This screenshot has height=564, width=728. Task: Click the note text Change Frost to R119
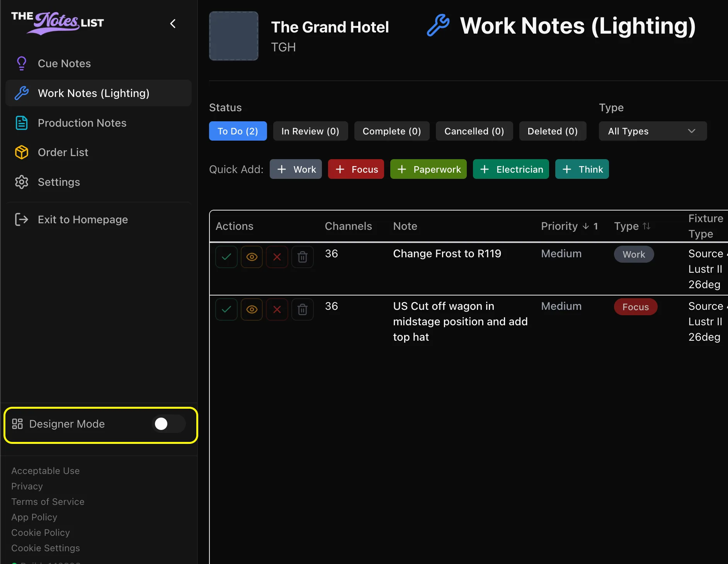click(x=447, y=253)
